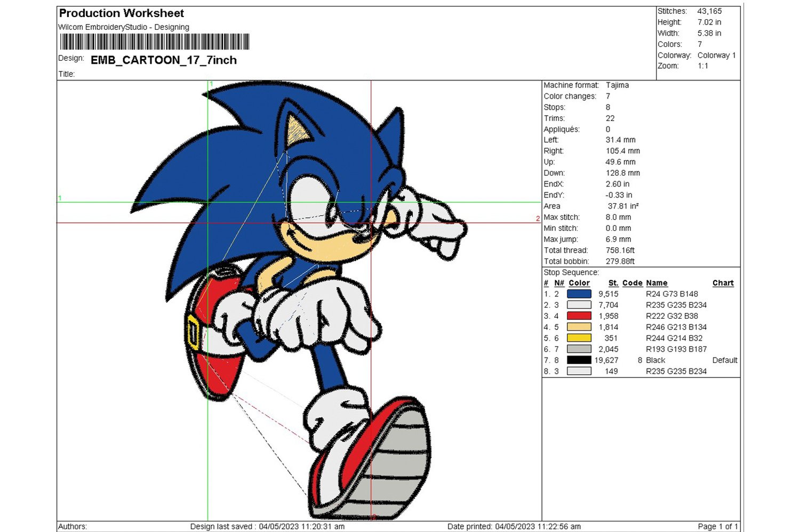Click the stitch count '19,627'
Screen dimensions: 800x532
coord(606,360)
